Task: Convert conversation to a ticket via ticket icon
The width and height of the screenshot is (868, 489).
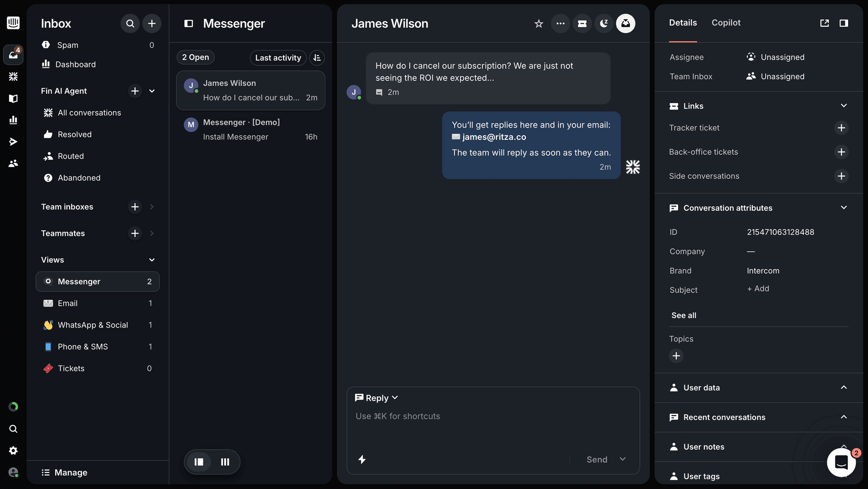Action: click(x=582, y=23)
